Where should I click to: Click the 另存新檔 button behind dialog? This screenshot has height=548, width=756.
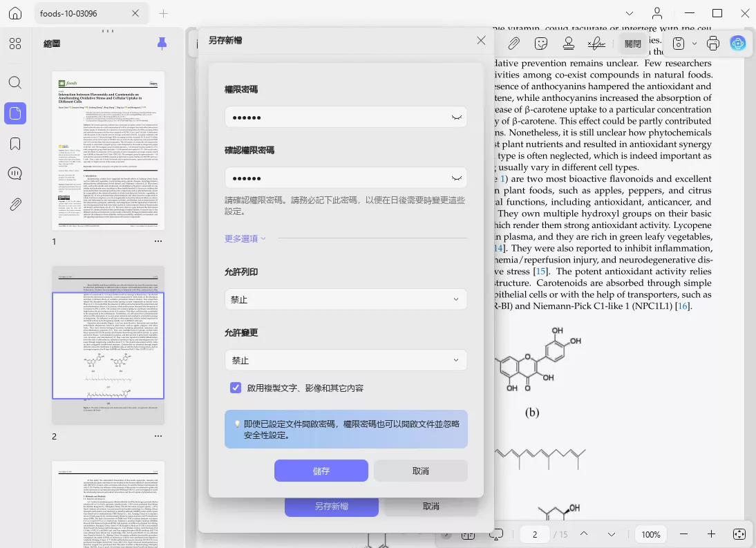coord(332,507)
